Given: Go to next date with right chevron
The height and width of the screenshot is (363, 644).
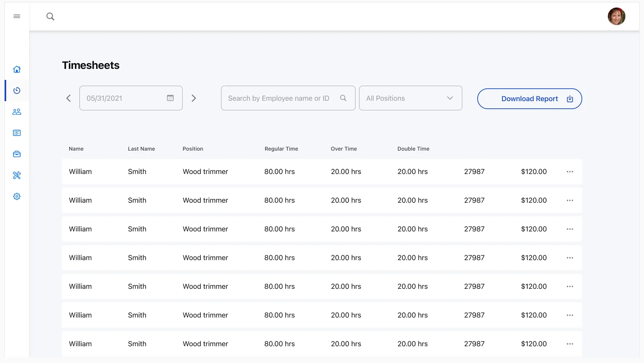Looking at the screenshot, I should click(194, 98).
